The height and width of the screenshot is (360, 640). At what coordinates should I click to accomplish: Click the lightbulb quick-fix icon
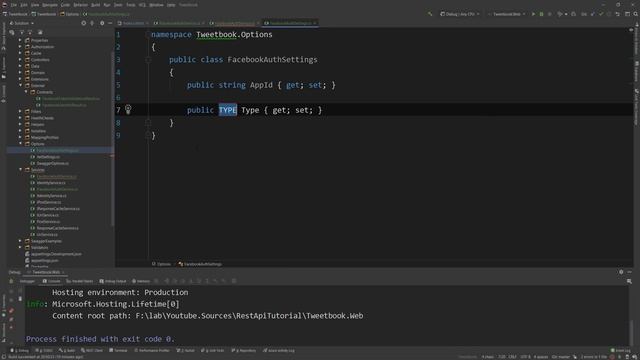tap(128, 109)
